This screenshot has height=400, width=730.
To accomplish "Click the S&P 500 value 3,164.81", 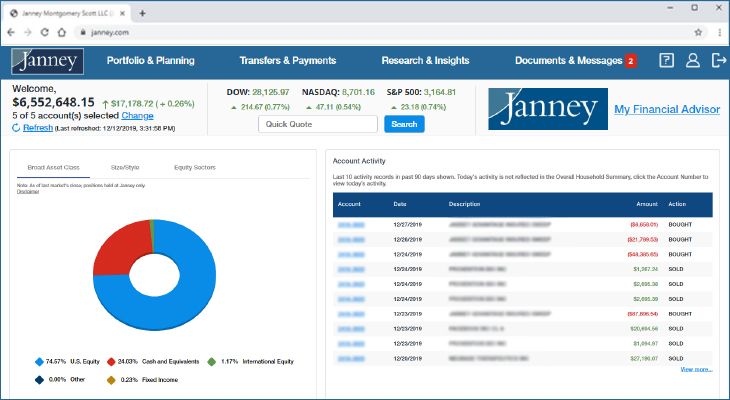I will point(440,92).
